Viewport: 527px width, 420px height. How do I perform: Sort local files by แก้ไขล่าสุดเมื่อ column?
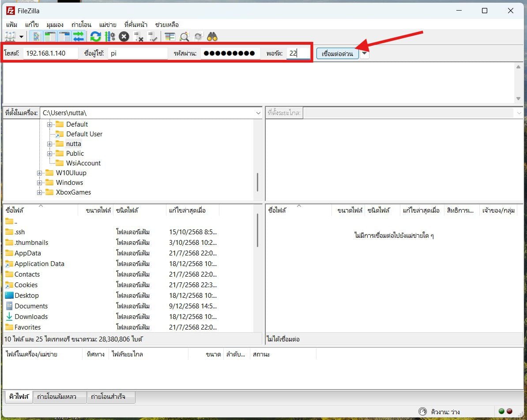click(x=192, y=210)
